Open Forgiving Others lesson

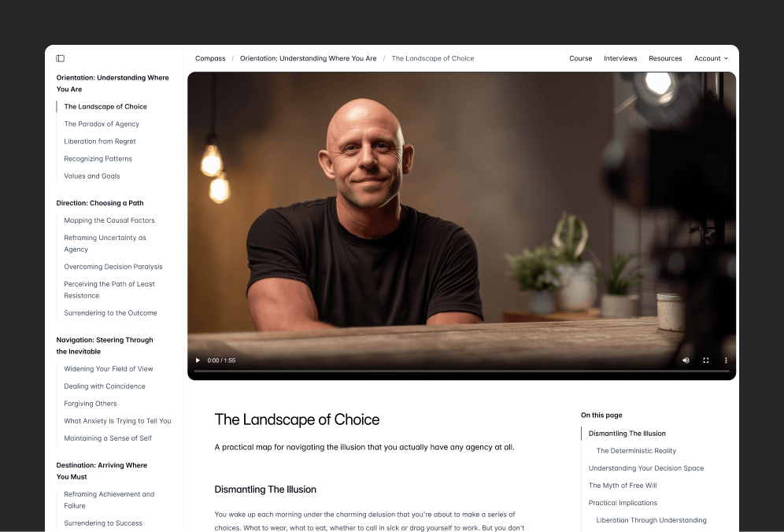click(91, 404)
